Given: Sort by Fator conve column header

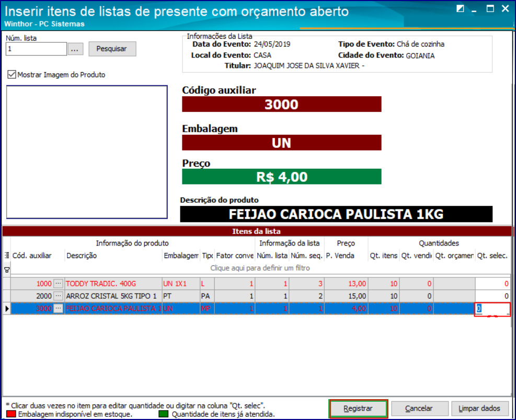Looking at the screenshot, I should coord(234,255).
